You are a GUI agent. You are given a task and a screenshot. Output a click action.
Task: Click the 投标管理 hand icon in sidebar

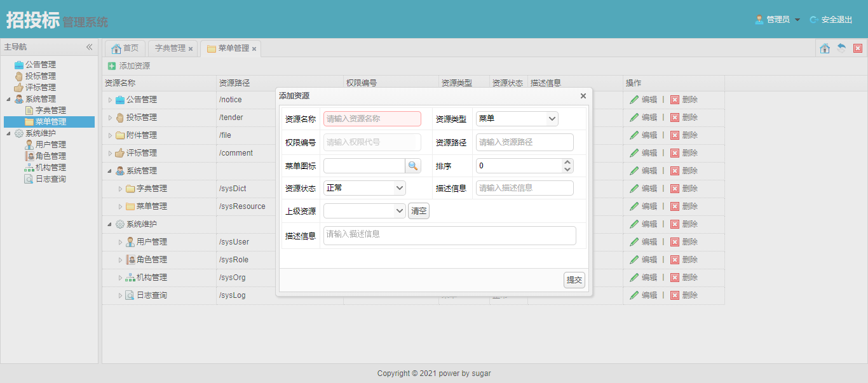click(19, 76)
